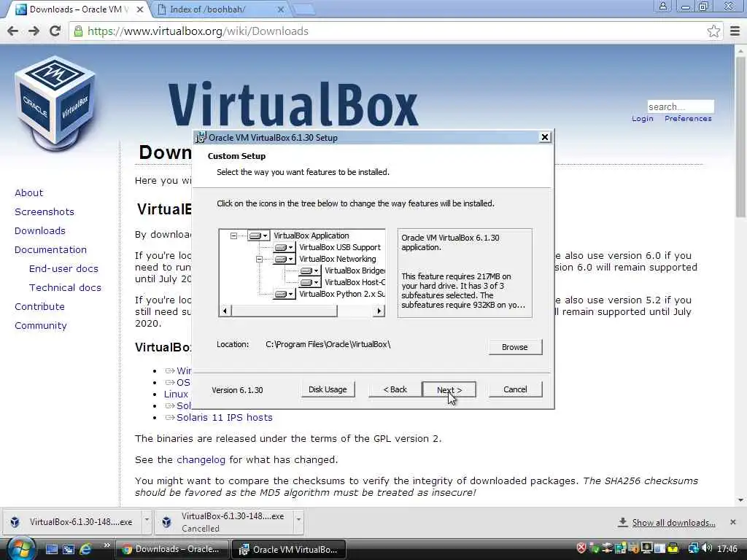Open VirtualBox Networking feature dropdown
The width and height of the screenshot is (747, 560).
tap(284, 259)
